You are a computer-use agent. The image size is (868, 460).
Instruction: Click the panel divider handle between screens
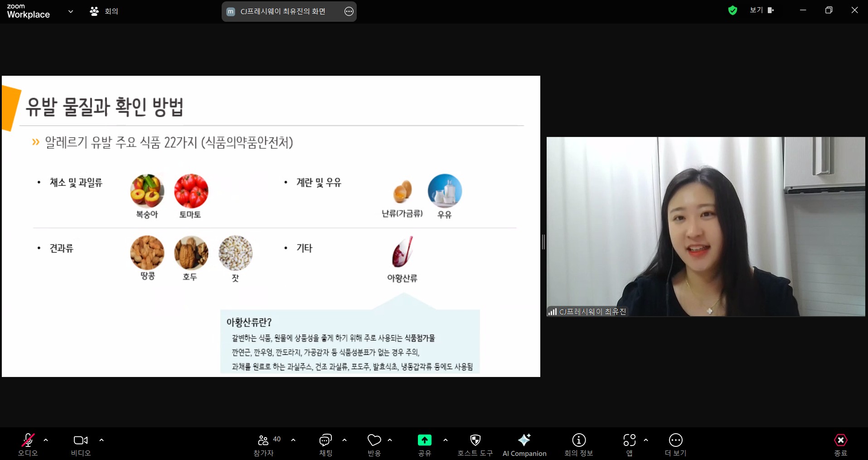[x=543, y=242]
